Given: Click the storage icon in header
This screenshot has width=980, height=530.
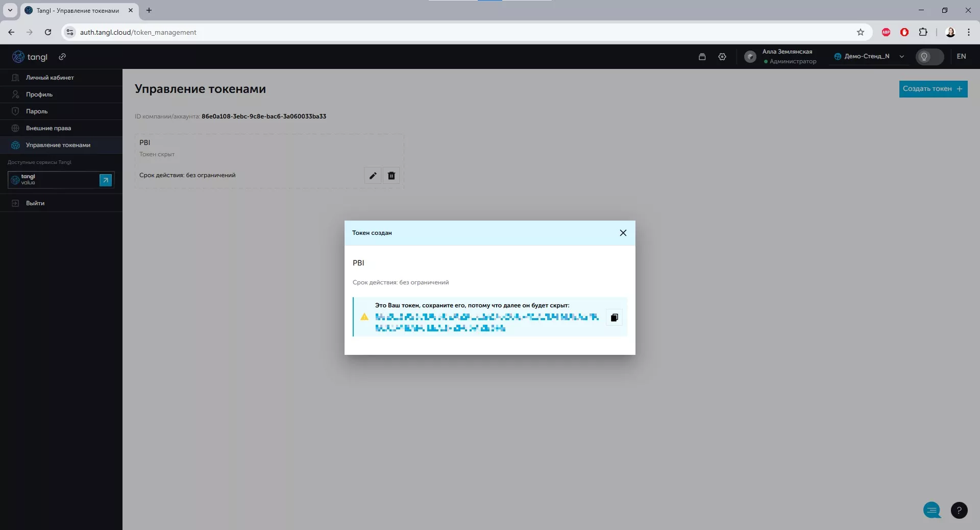Looking at the screenshot, I should click(x=702, y=57).
